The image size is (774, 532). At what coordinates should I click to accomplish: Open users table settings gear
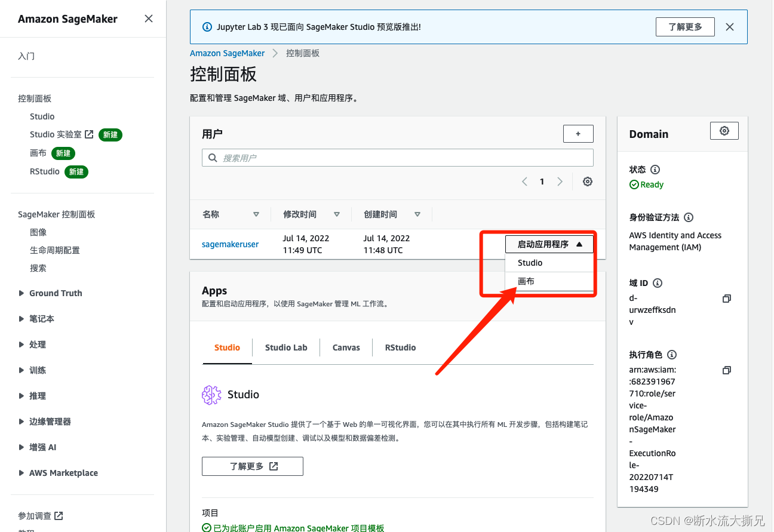[588, 182]
